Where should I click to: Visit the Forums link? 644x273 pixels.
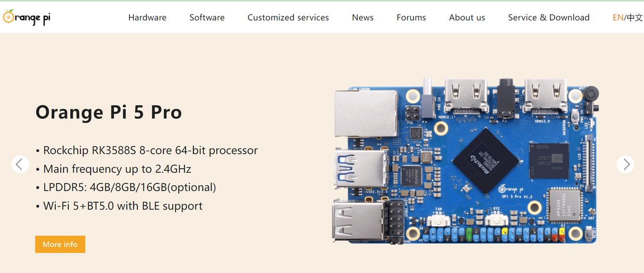(x=411, y=18)
